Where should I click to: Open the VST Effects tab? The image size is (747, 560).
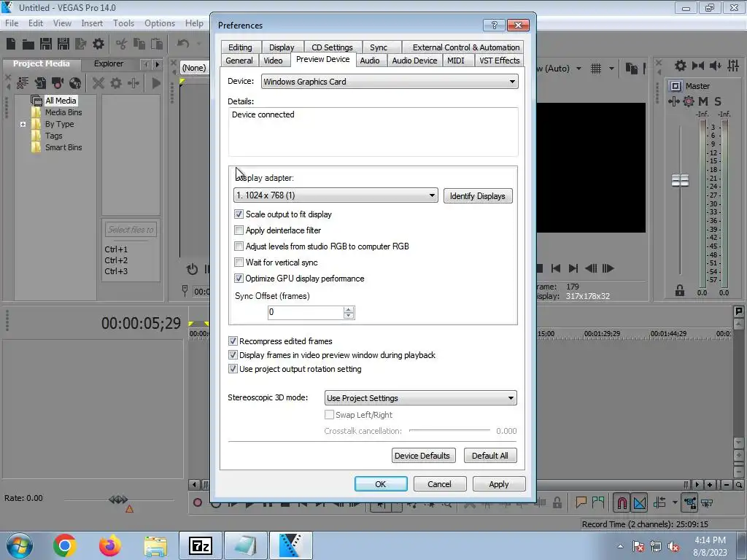499,61
